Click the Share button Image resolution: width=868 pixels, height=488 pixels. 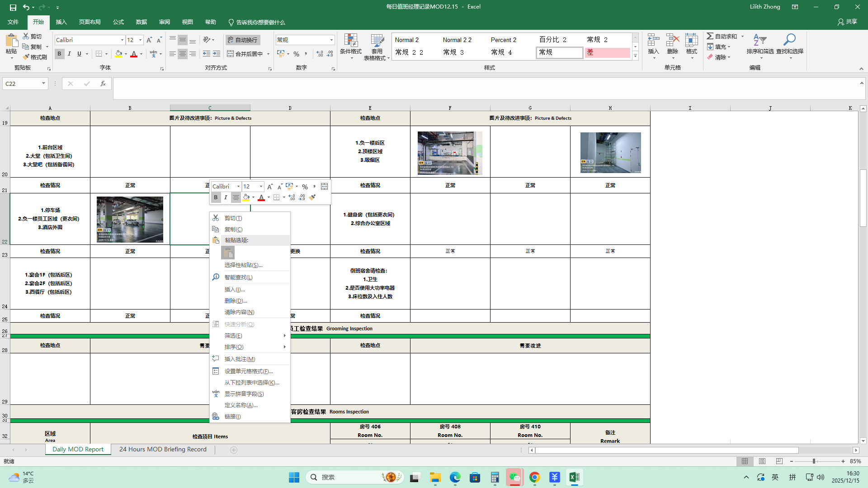click(x=847, y=22)
